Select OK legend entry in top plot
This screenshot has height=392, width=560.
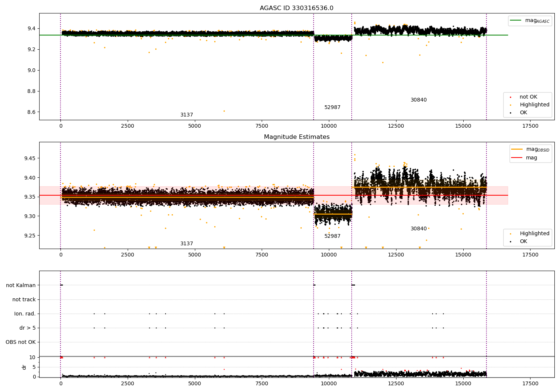pyautogui.click(x=523, y=113)
